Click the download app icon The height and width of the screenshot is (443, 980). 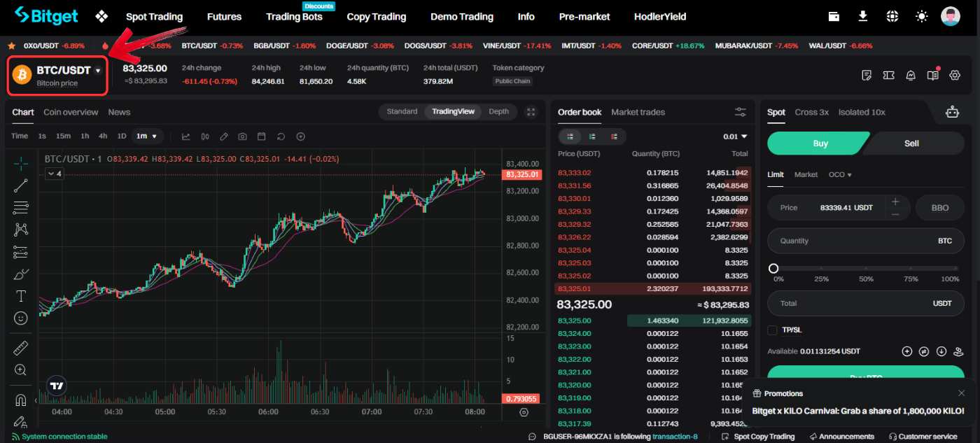click(862, 16)
